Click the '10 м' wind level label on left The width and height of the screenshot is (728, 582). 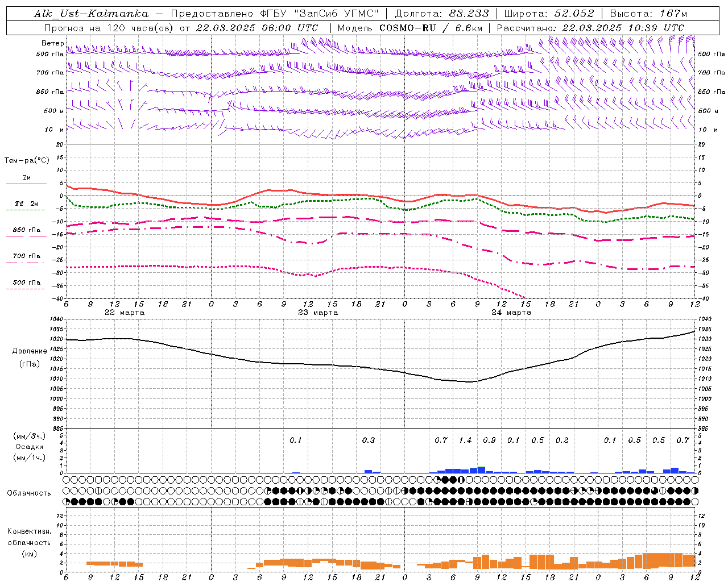pos(54,130)
